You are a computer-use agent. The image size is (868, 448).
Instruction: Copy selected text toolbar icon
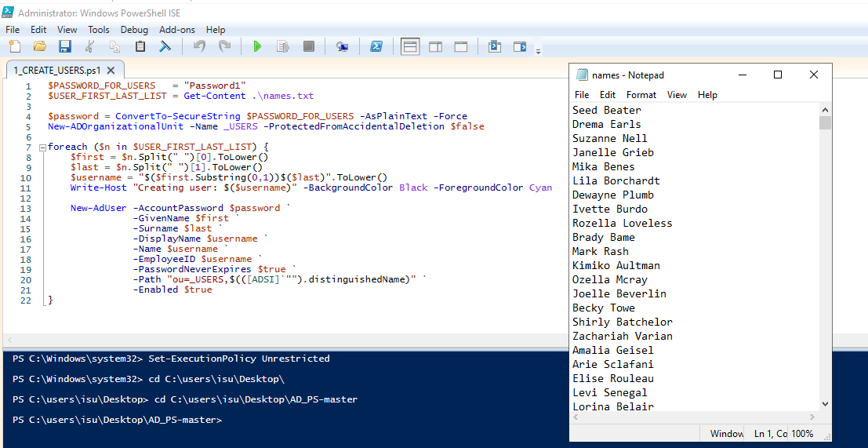(115, 46)
